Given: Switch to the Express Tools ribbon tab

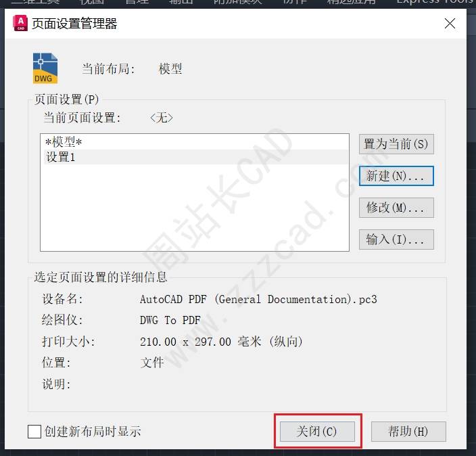Looking at the screenshot, I should (436, 2).
